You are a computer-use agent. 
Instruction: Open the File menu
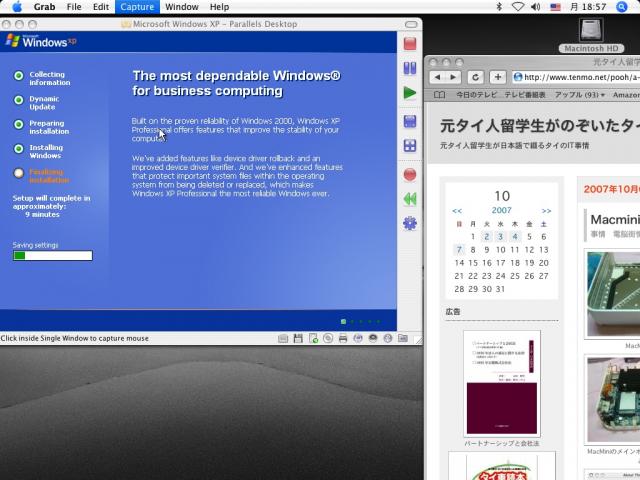(x=74, y=7)
